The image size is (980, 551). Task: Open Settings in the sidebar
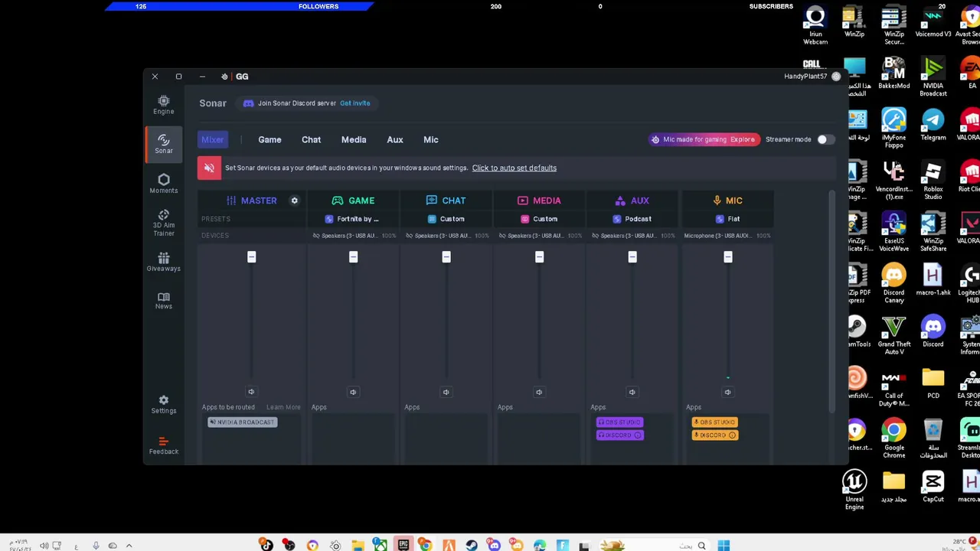163,404
